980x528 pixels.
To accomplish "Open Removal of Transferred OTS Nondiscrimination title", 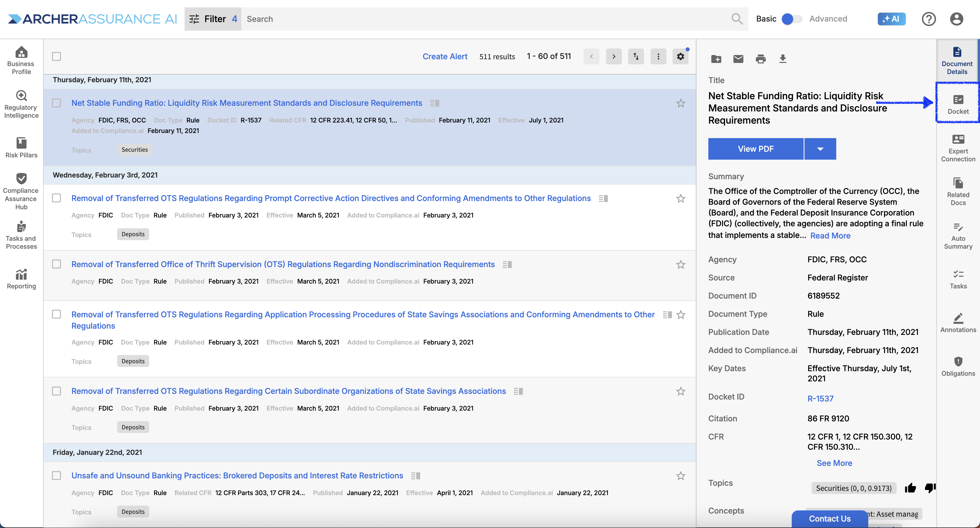I will (283, 264).
